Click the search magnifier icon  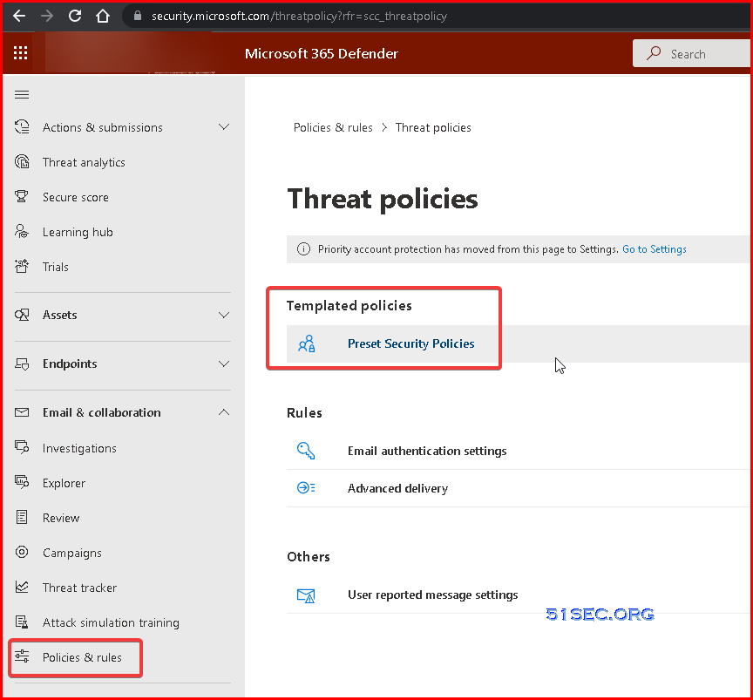(653, 53)
